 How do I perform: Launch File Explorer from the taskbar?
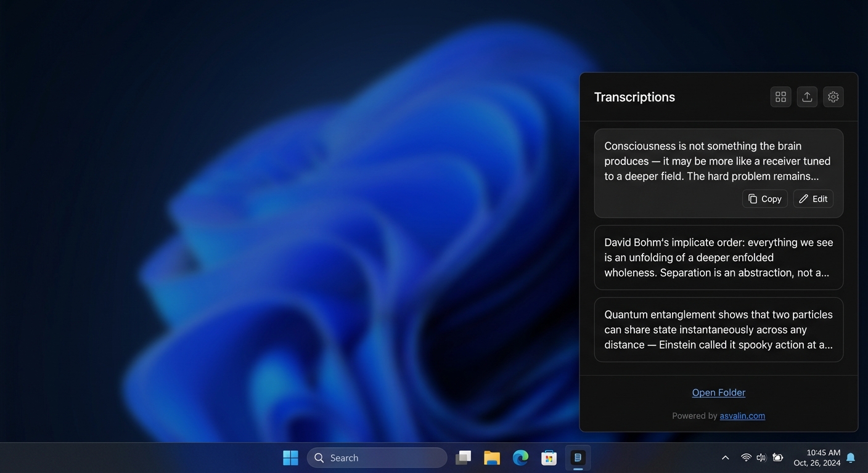click(492, 458)
